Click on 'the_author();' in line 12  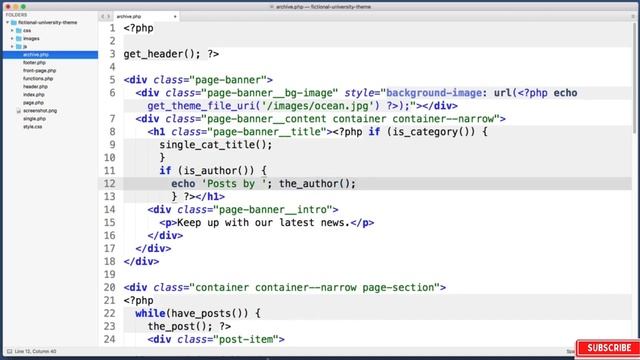tap(318, 184)
